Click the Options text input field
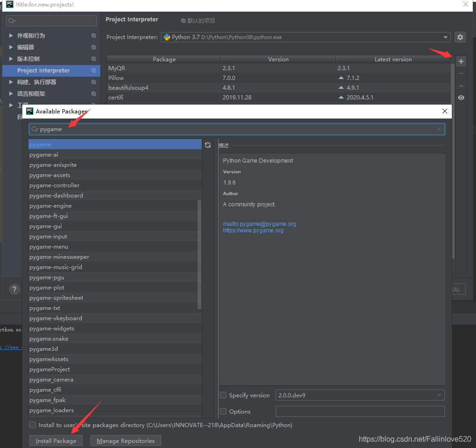This screenshot has width=476, height=448. [360, 411]
